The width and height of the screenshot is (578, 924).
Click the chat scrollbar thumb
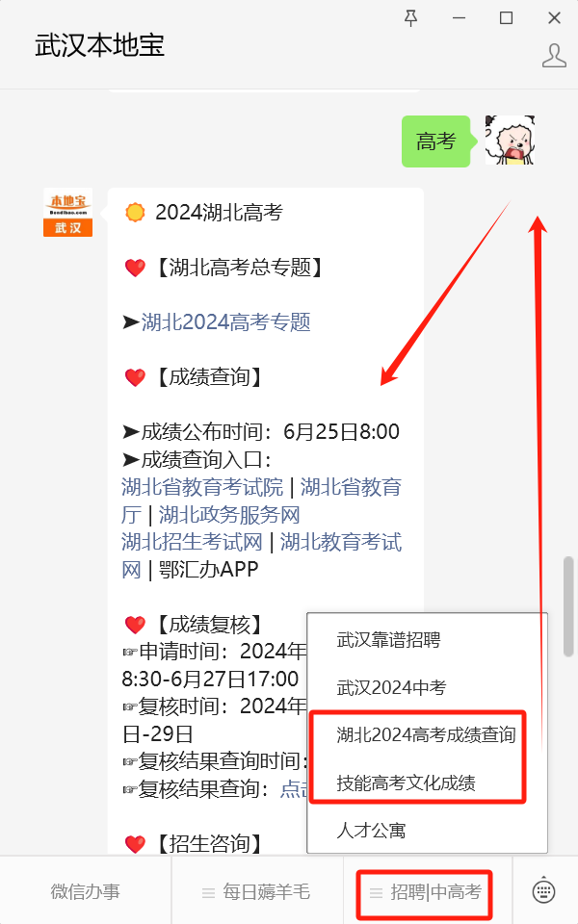coord(568,605)
